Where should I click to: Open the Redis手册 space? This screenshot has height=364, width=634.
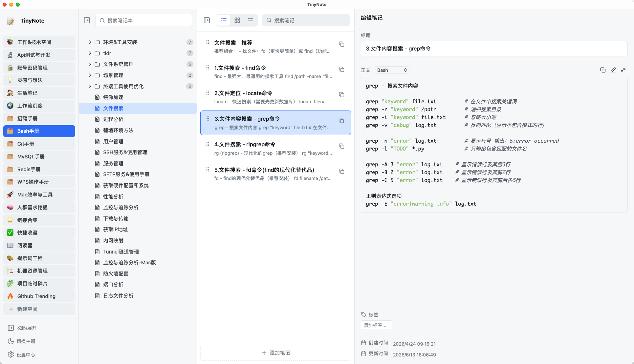[x=39, y=169]
